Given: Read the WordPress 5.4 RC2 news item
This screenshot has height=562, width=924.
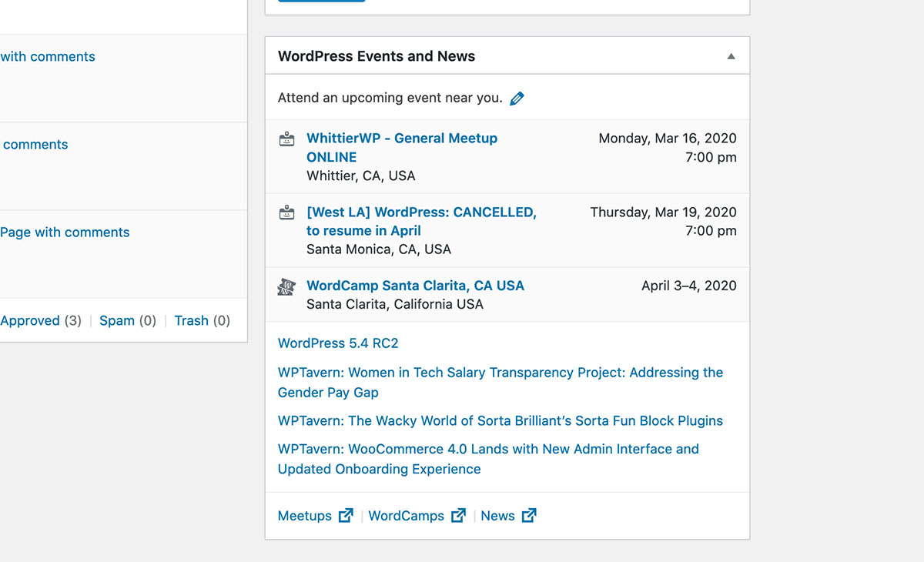Looking at the screenshot, I should 338,343.
